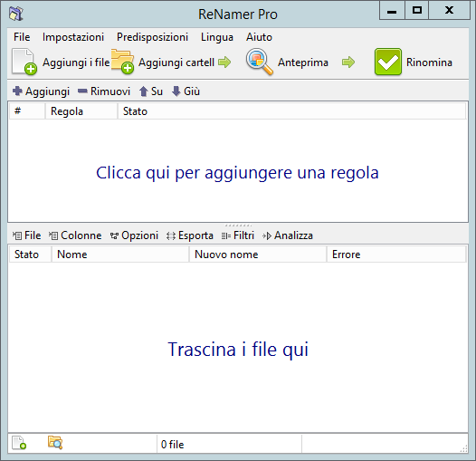Click the Rinomina button label
Viewport: 476px width, 461px height.
[429, 62]
